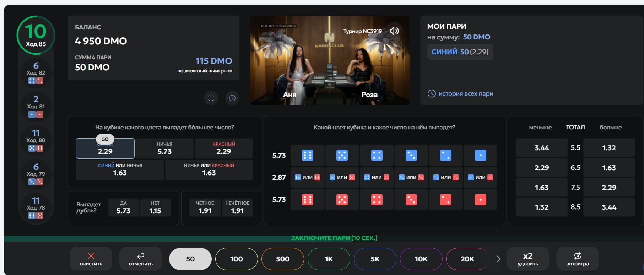Viewport: 644px width, 275px height.
Task: Click the info circle icon
Action: click(232, 98)
